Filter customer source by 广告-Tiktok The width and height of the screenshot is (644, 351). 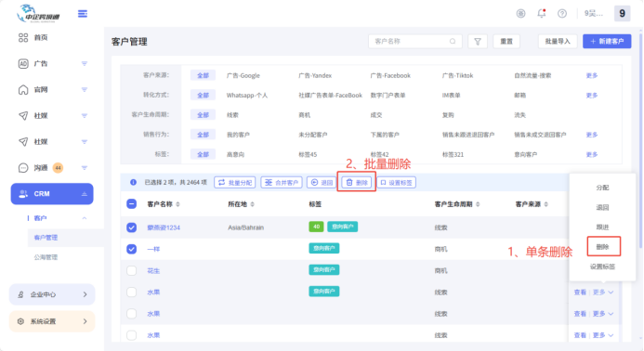click(x=457, y=75)
